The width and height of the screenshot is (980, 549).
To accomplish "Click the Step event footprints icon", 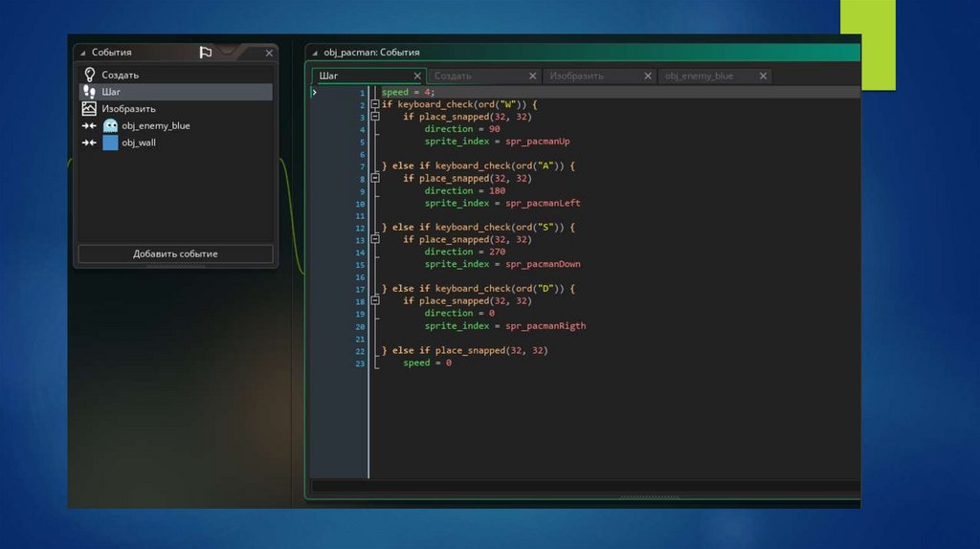I will [x=89, y=92].
